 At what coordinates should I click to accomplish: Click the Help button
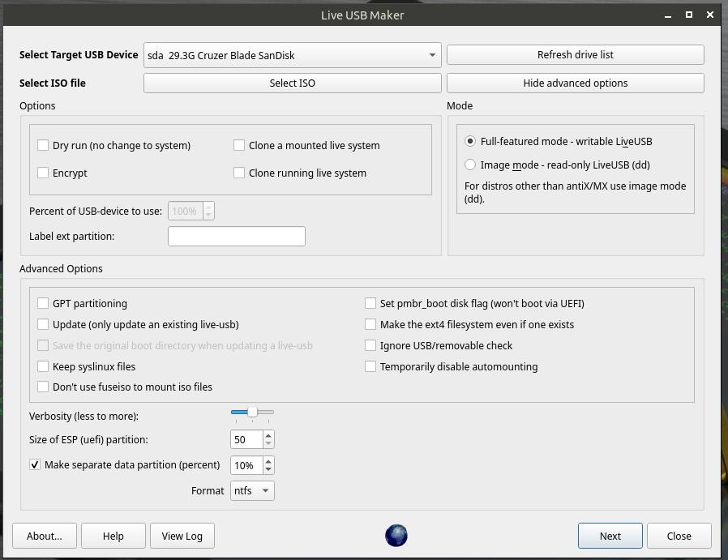tap(113, 536)
